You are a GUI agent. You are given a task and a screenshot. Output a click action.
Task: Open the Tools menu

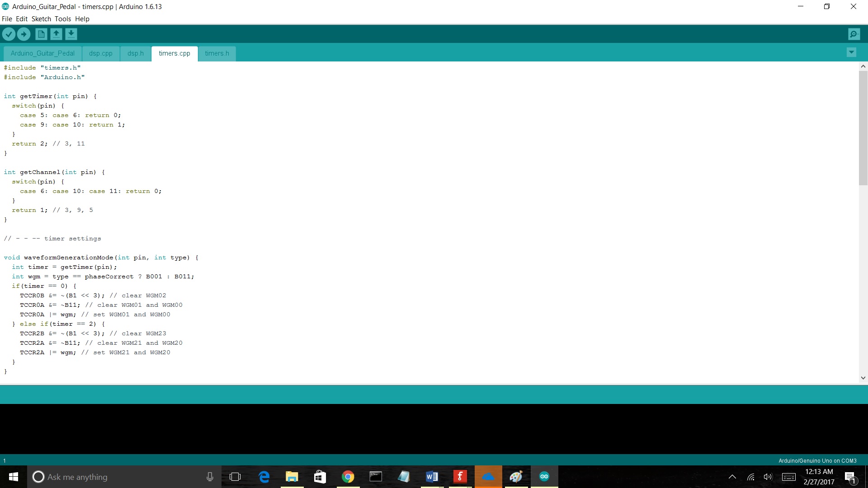coord(63,19)
